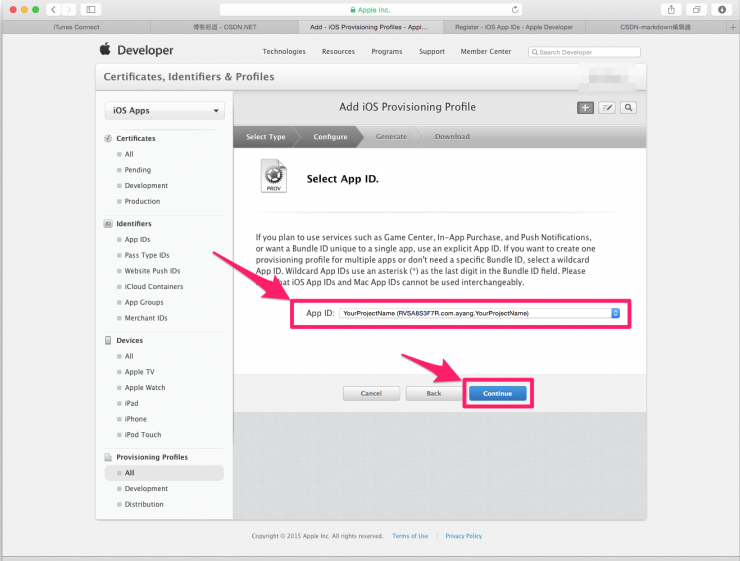Open the Member Center link
740x561 pixels.
click(x=486, y=51)
